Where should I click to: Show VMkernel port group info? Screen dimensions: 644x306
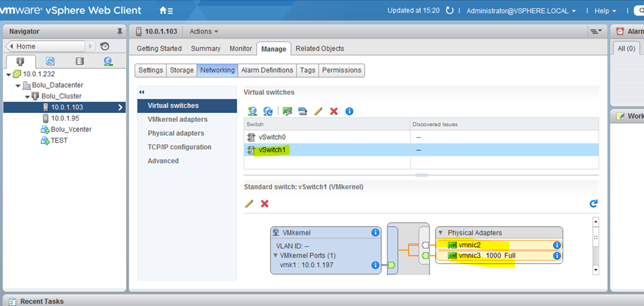point(375,233)
